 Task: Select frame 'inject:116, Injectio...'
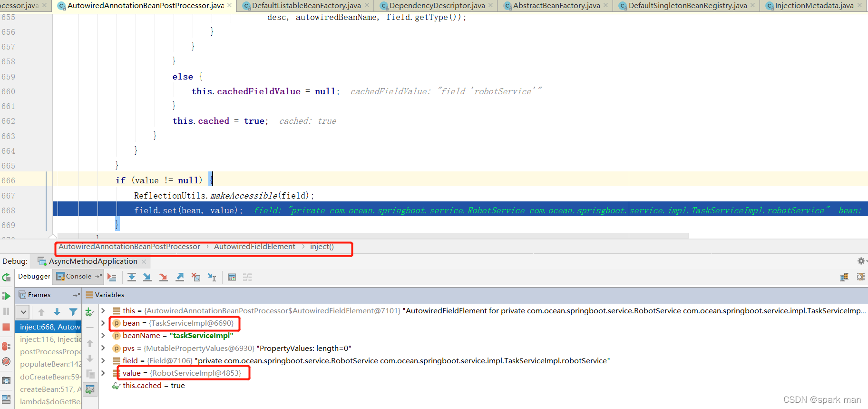coord(48,339)
